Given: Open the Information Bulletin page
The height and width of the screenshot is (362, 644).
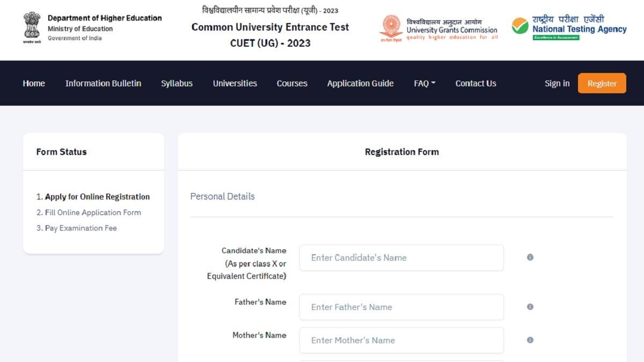Looking at the screenshot, I should pyautogui.click(x=103, y=83).
